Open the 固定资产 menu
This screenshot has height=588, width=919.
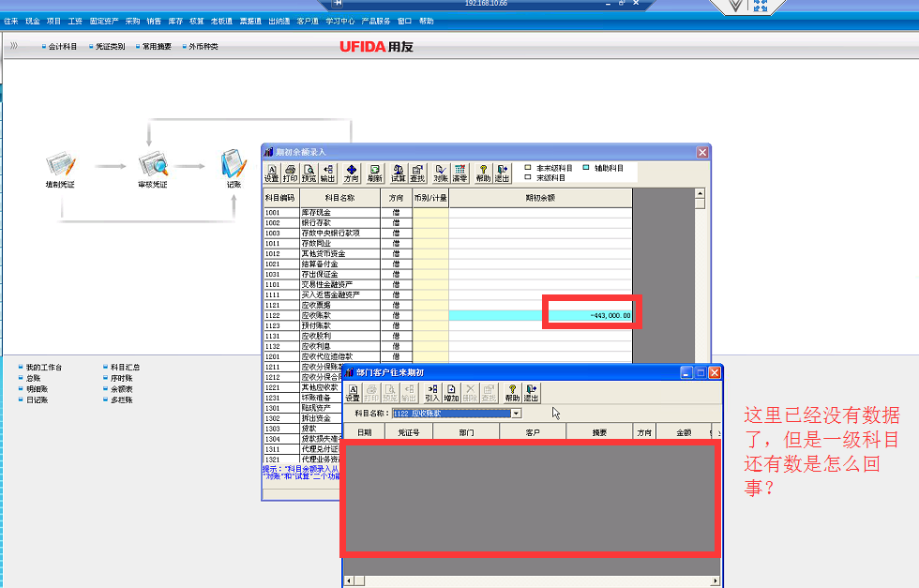104,21
